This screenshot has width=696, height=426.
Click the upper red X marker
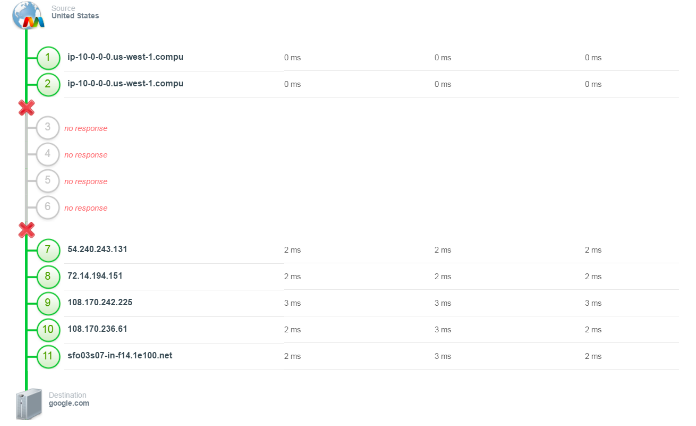(x=27, y=107)
